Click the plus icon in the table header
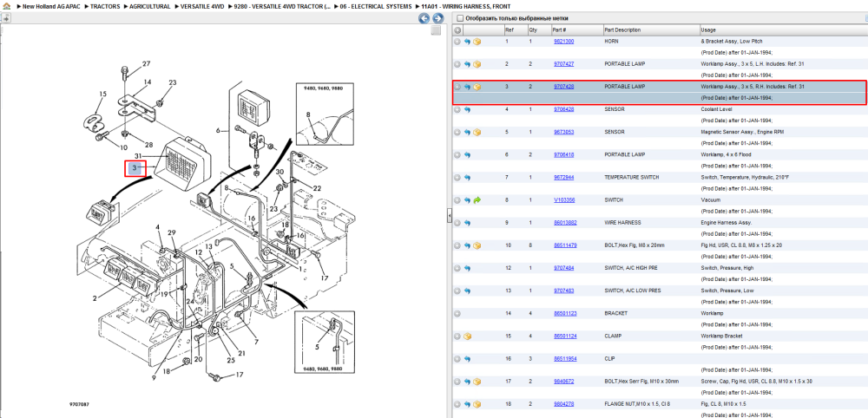Viewport: 868px width, 418px height. point(457,29)
